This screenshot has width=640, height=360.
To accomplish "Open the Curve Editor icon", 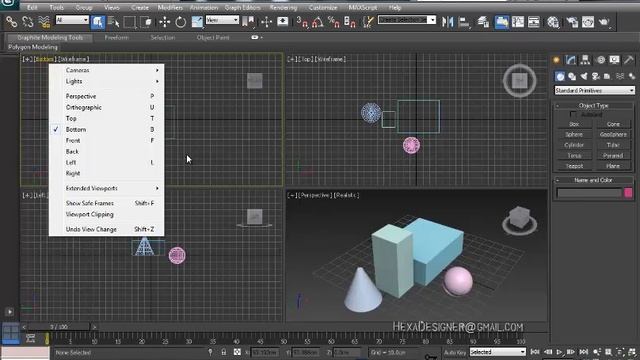I will pyautogui.click(x=518, y=22).
